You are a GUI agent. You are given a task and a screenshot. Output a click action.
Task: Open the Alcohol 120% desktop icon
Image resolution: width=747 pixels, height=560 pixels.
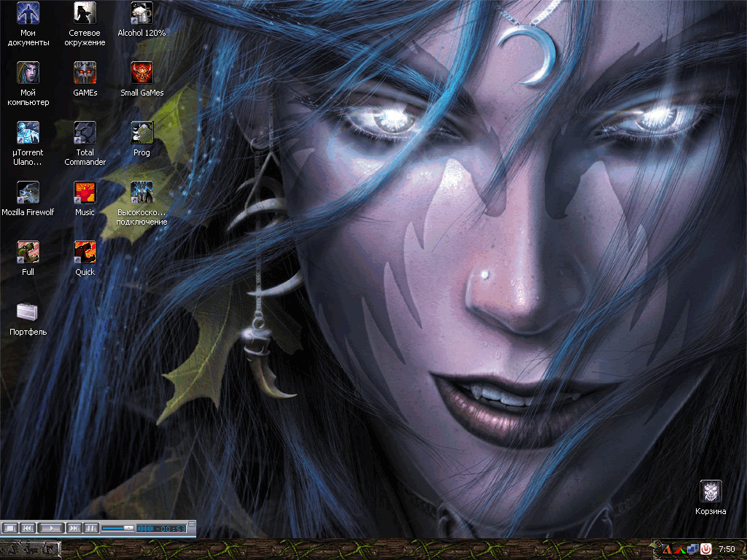[142, 13]
